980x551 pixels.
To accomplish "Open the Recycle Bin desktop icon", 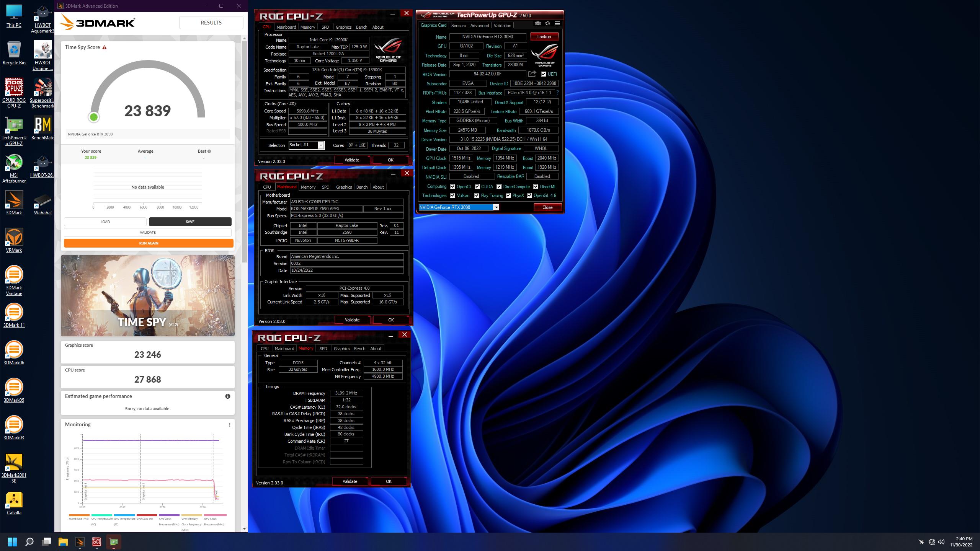I will click(14, 54).
